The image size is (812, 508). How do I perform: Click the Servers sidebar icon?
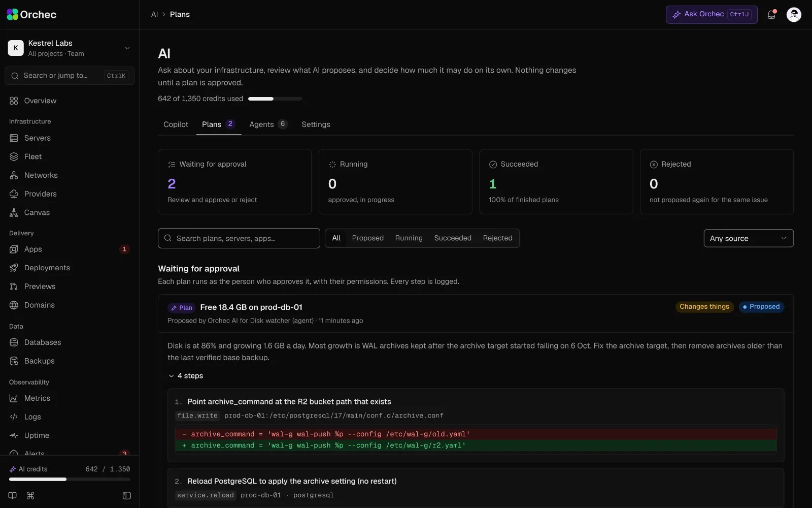14,138
